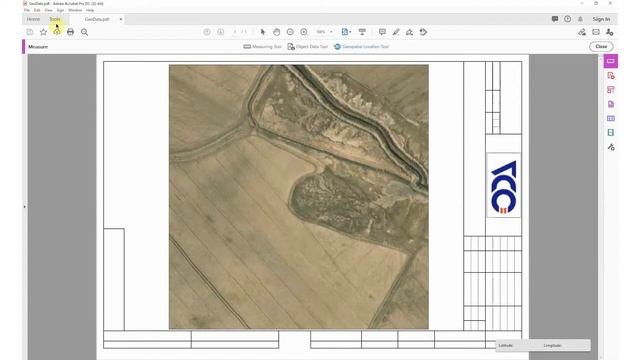Select the highlighter pen tool

[x=396, y=32]
